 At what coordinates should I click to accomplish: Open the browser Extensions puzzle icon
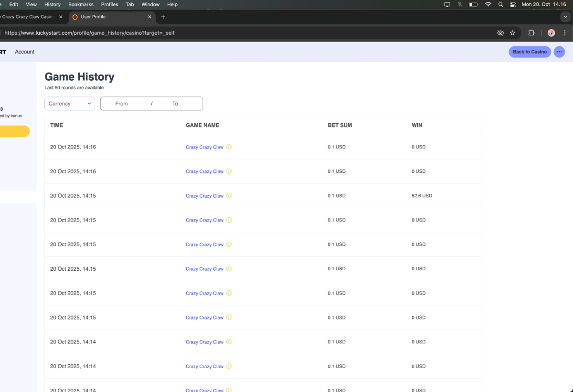(531, 33)
